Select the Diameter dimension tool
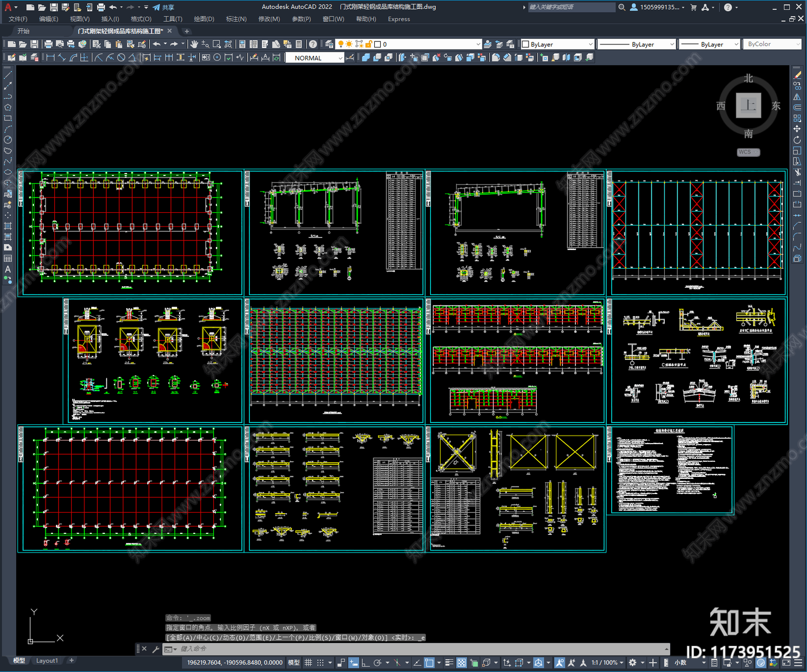Image resolution: width=807 pixels, height=672 pixels. point(121,57)
